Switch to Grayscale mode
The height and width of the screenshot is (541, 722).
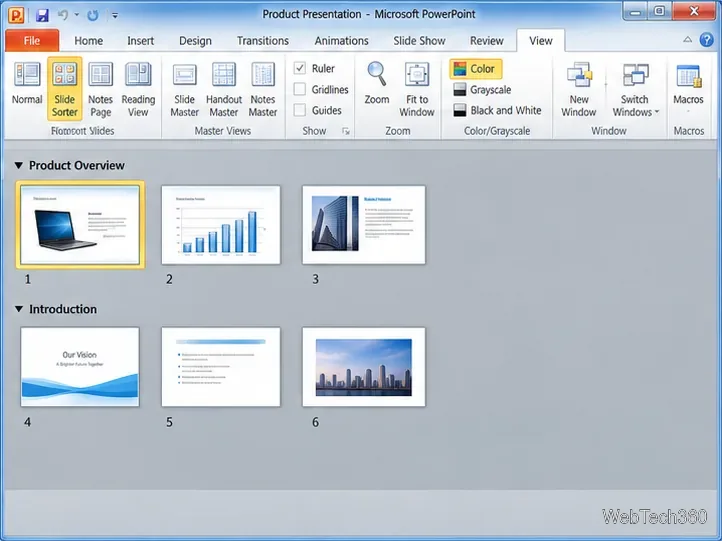(x=483, y=90)
